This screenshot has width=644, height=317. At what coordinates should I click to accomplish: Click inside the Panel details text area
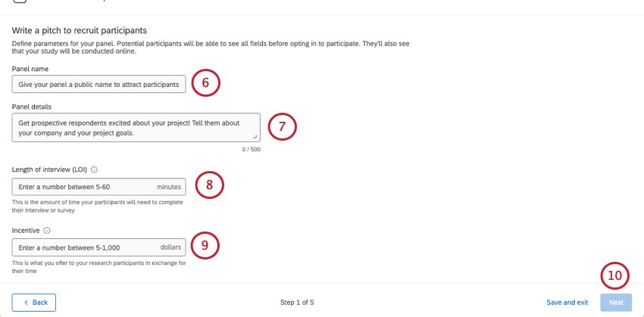coord(136,127)
